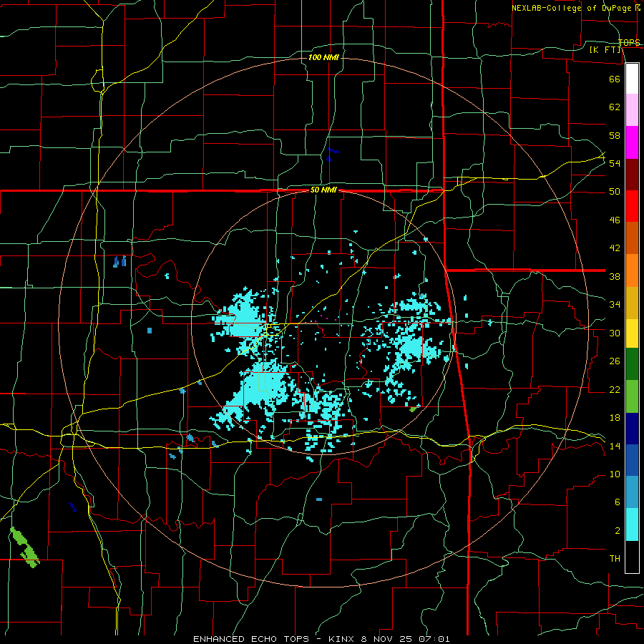The width and height of the screenshot is (644, 644).
Task: Click the legend value 66
Action: (615, 79)
